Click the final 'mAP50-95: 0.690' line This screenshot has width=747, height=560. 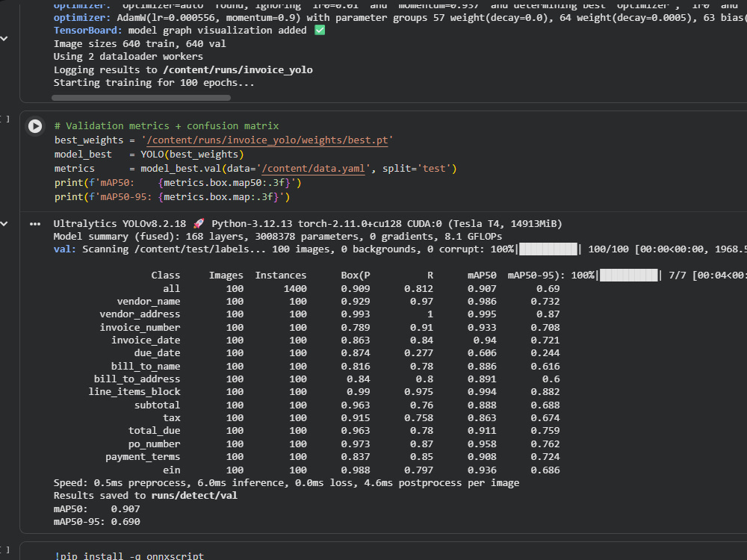(x=96, y=522)
